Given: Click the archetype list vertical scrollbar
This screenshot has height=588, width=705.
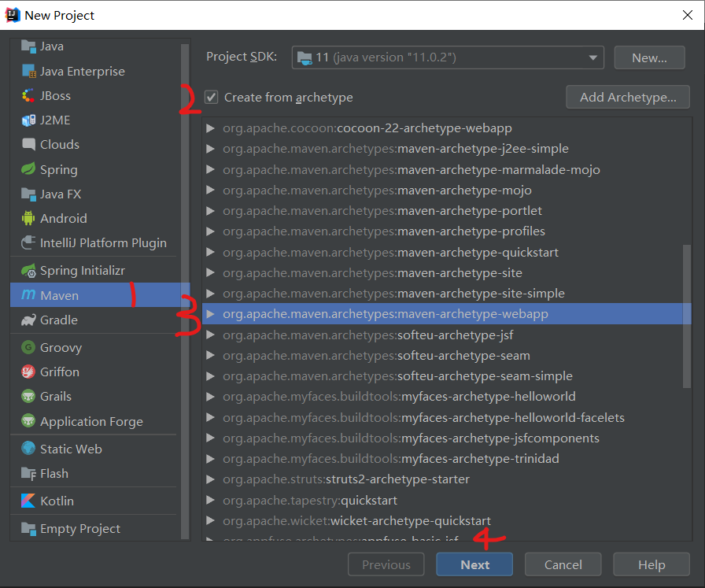Looking at the screenshot, I should click(687, 316).
